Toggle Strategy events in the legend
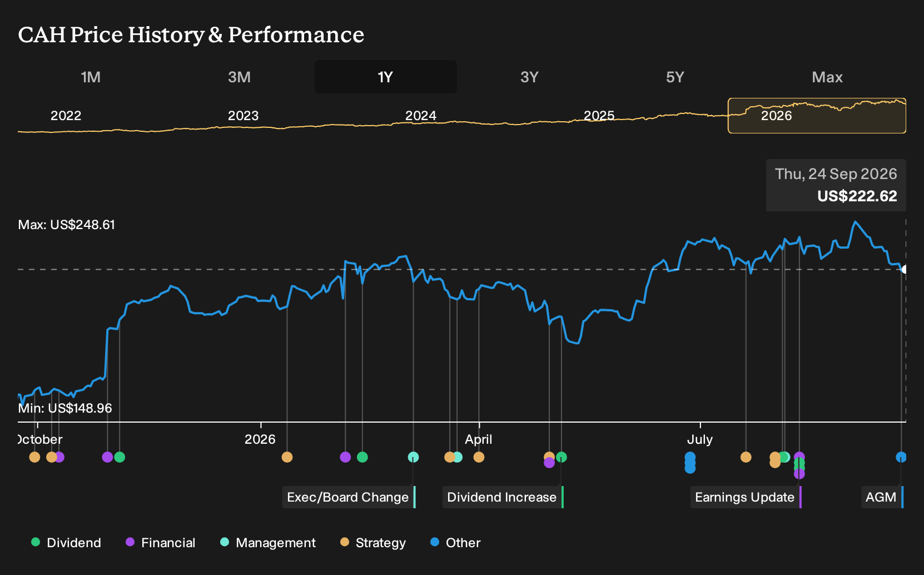Viewport: 924px width, 575px height. [373, 543]
